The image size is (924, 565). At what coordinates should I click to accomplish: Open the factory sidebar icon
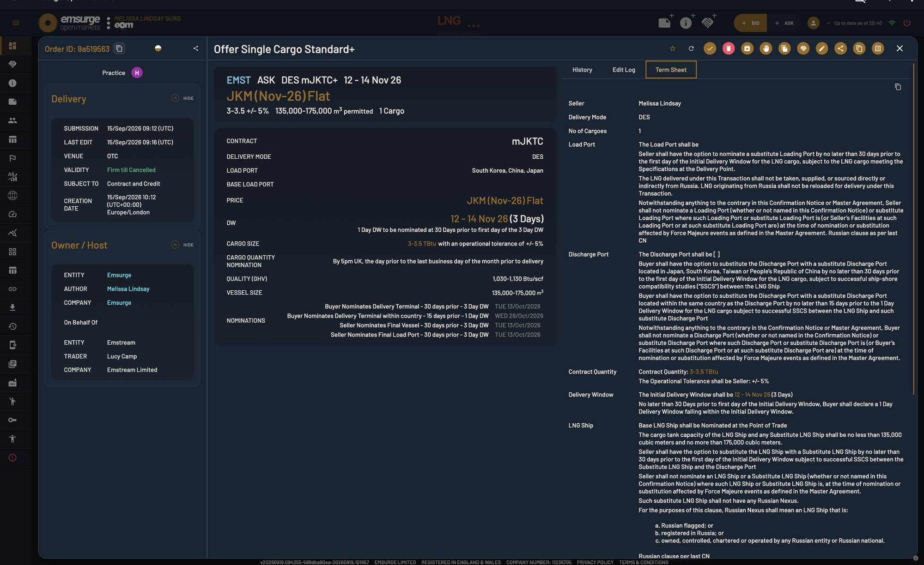click(12, 383)
